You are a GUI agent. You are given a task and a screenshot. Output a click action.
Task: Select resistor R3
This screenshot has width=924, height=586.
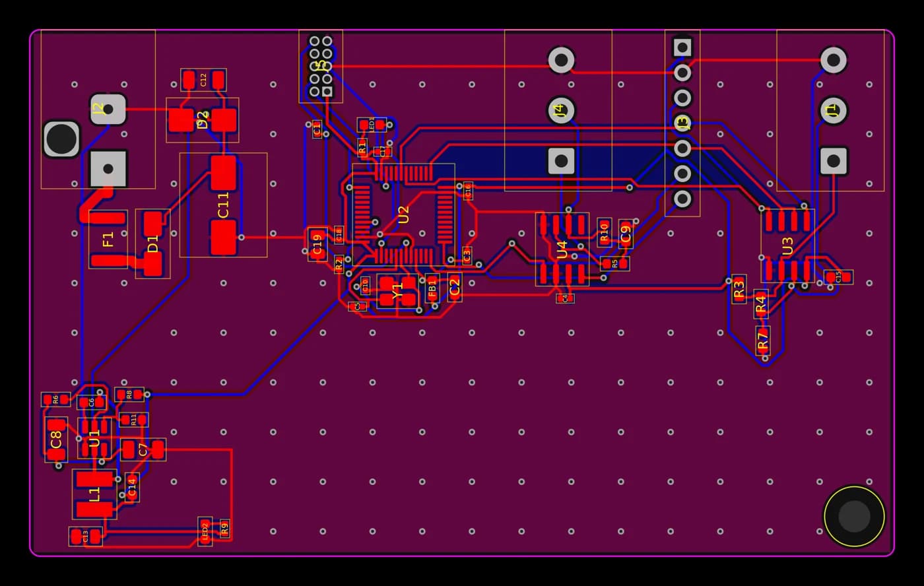point(739,289)
